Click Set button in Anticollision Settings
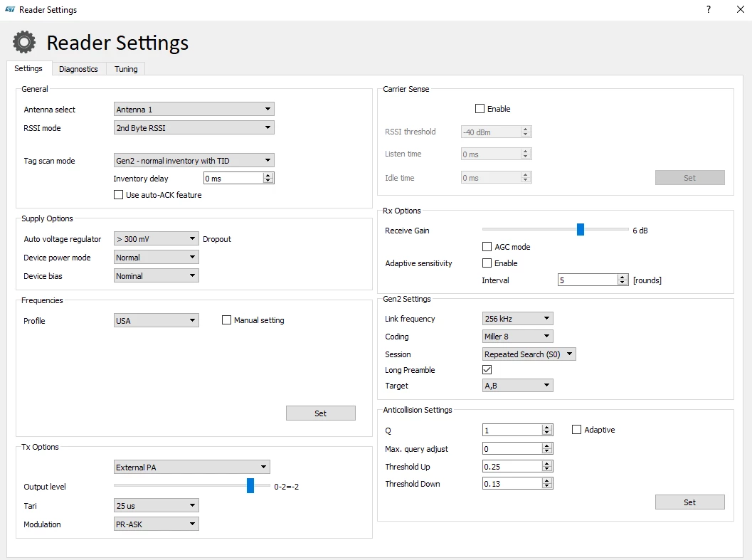The width and height of the screenshot is (752, 560). coord(689,502)
